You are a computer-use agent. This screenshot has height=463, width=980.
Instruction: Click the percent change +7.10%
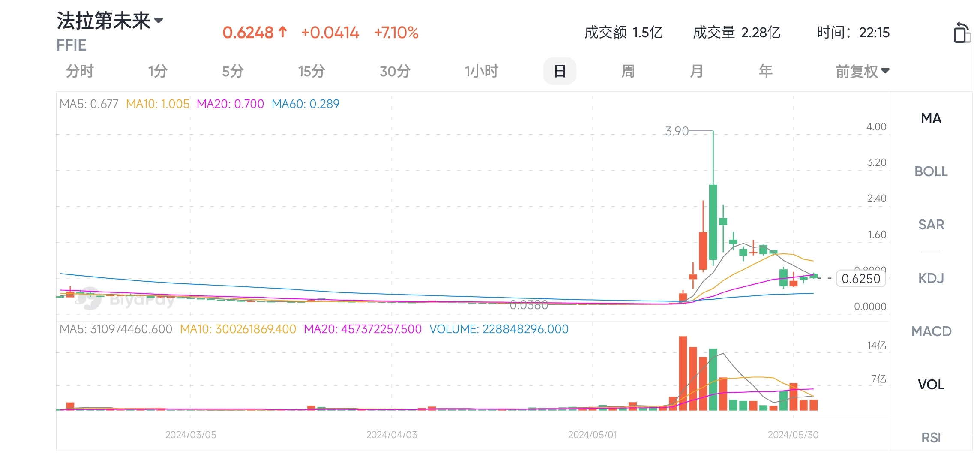point(396,33)
